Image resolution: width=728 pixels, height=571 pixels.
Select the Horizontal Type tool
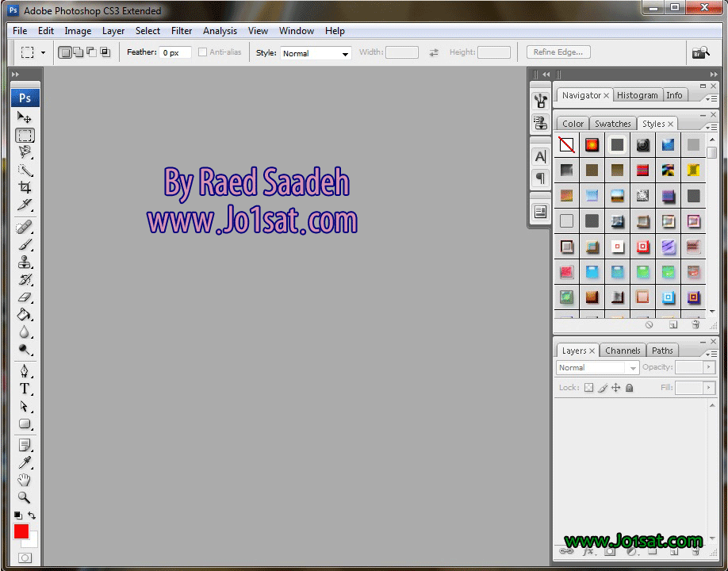point(25,389)
